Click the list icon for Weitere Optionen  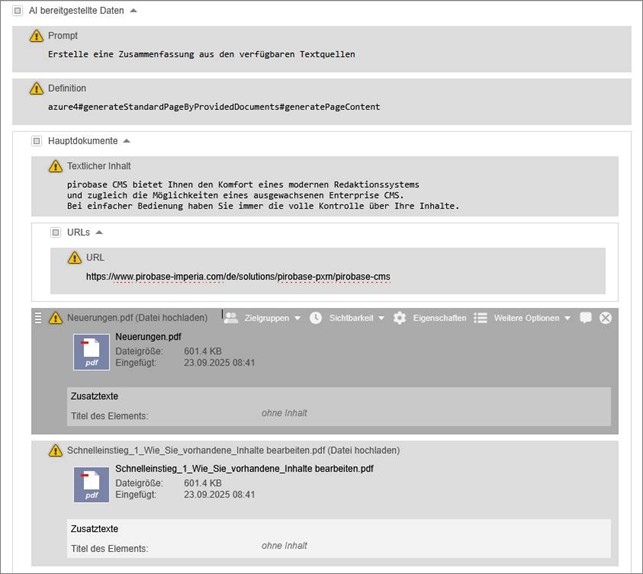tap(480, 318)
